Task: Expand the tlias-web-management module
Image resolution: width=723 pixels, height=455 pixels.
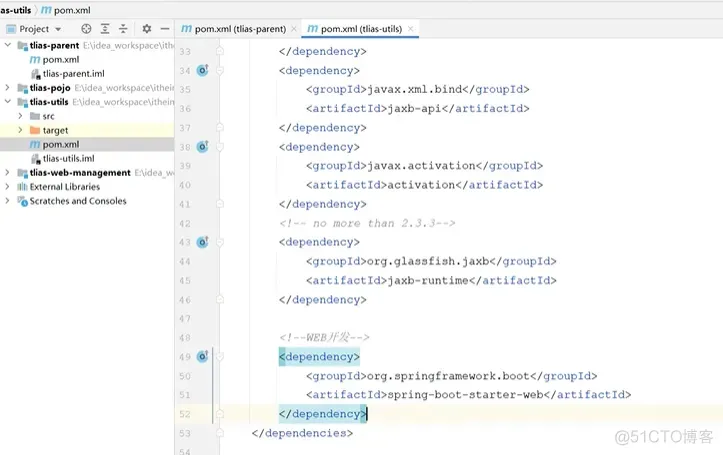Action: (x=7, y=172)
